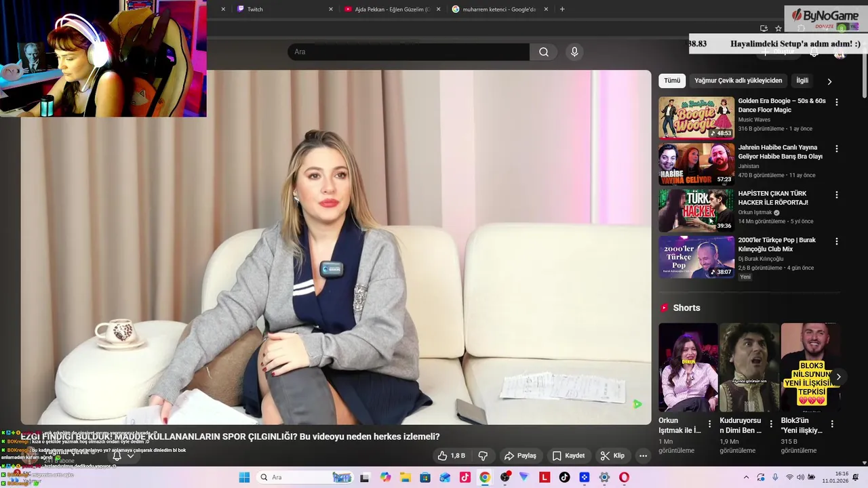
Task: Open the 'Orkun Işıtmak ile' Short
Action: click(x=688, y=367)
